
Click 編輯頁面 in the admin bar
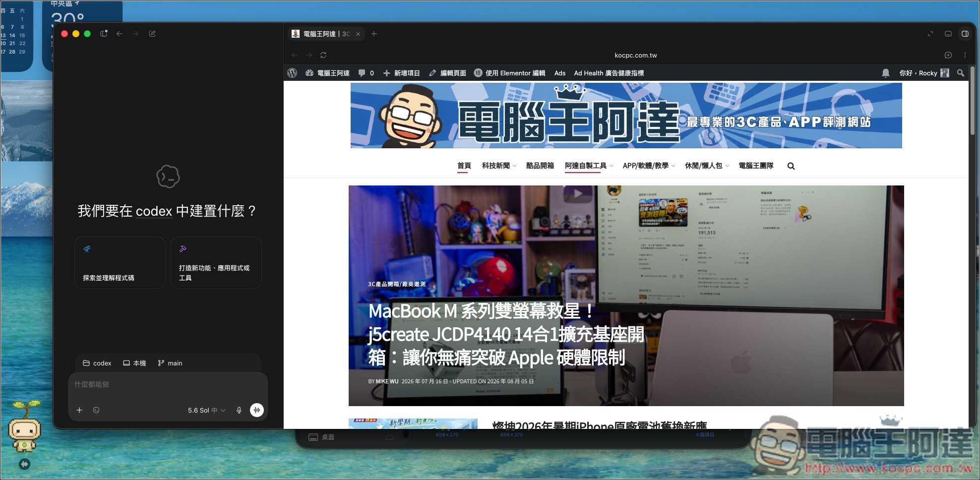pos(448,73)
